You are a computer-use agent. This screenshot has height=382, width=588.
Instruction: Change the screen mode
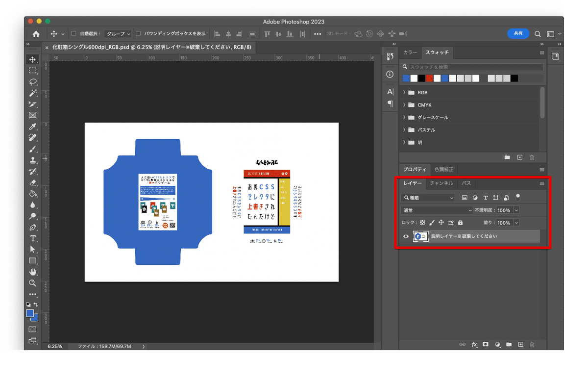point(33,340)
